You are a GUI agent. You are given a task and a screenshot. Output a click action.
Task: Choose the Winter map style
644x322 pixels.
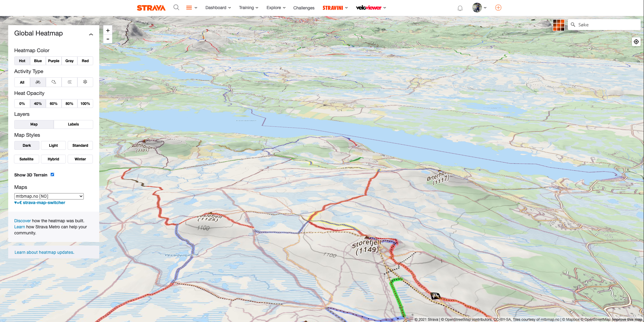(x=80, y=159)
